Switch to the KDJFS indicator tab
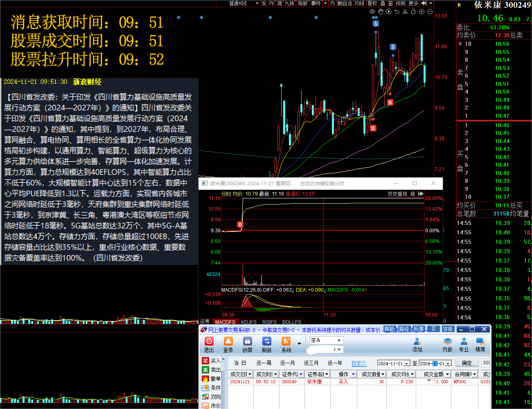This screenshot has width=532, height=409. 249,322
